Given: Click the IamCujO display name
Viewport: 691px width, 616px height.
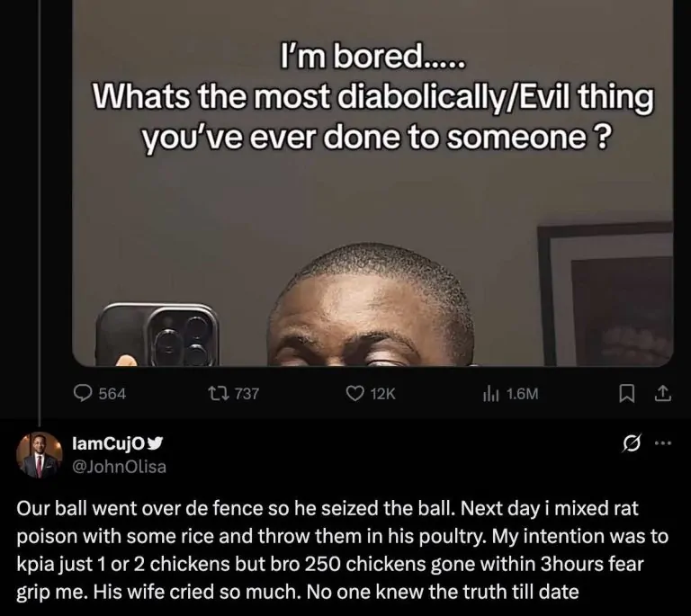Looking at the screenshot, I should (108, 444).
